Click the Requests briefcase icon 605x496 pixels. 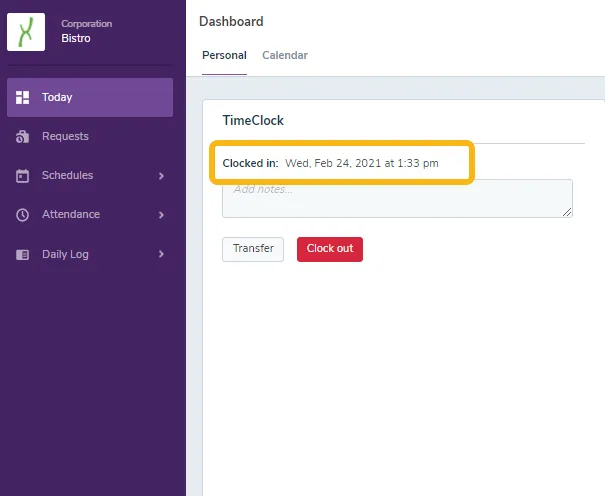22,137
